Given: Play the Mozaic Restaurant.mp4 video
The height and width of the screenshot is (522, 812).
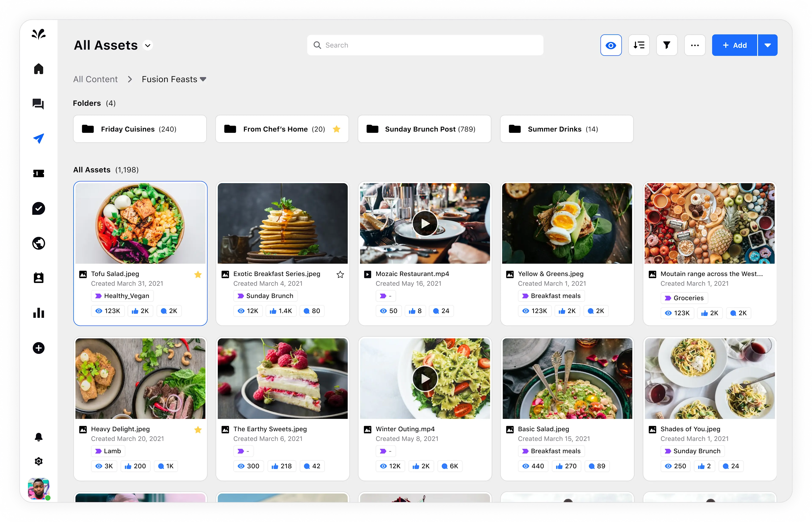Looking at the screenshot, I should point(425,223).
